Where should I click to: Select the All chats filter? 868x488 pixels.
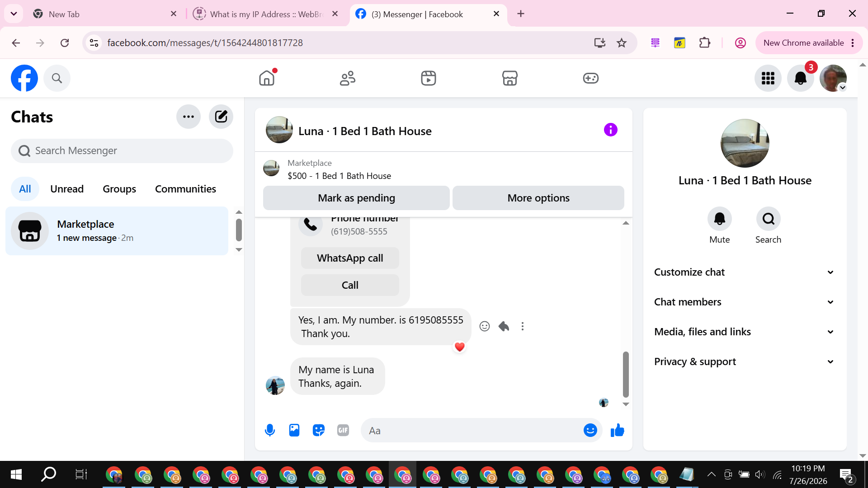pyautogui.click(x=25, y=189)
